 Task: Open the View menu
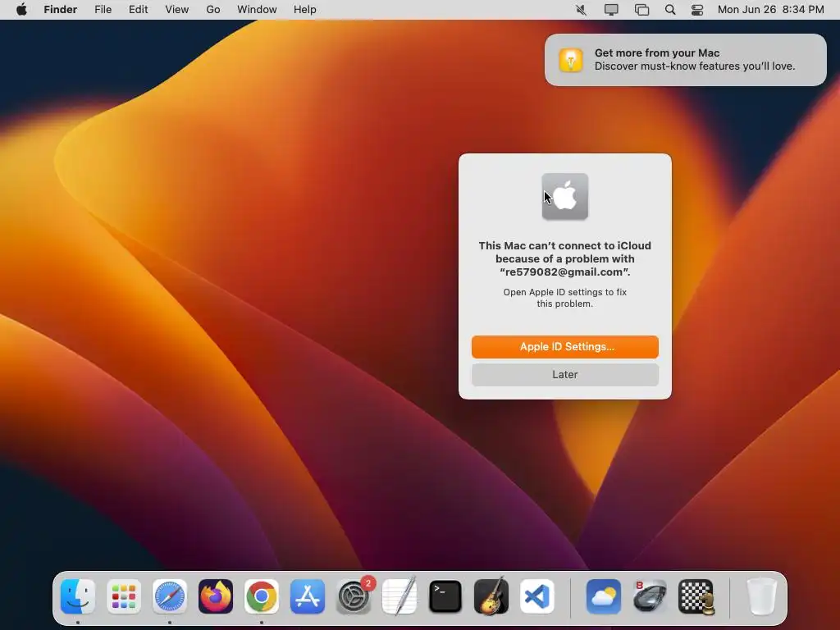point(177,10)
